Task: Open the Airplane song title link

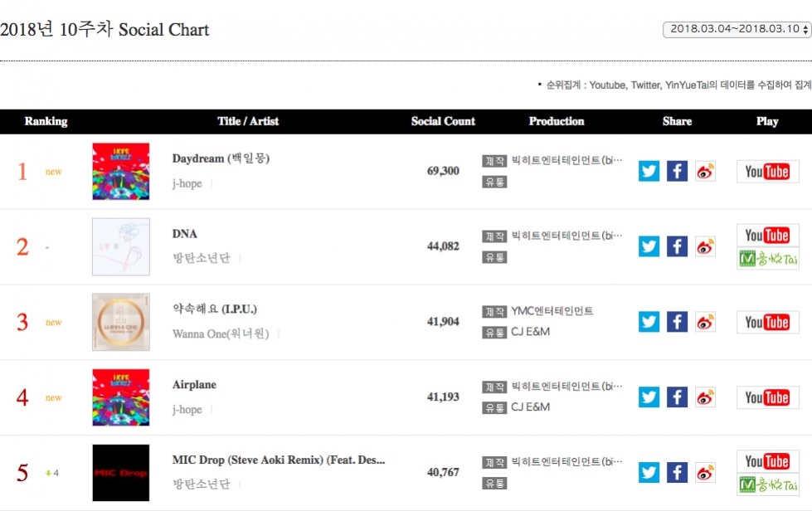Action: click(x=194, y=385)
